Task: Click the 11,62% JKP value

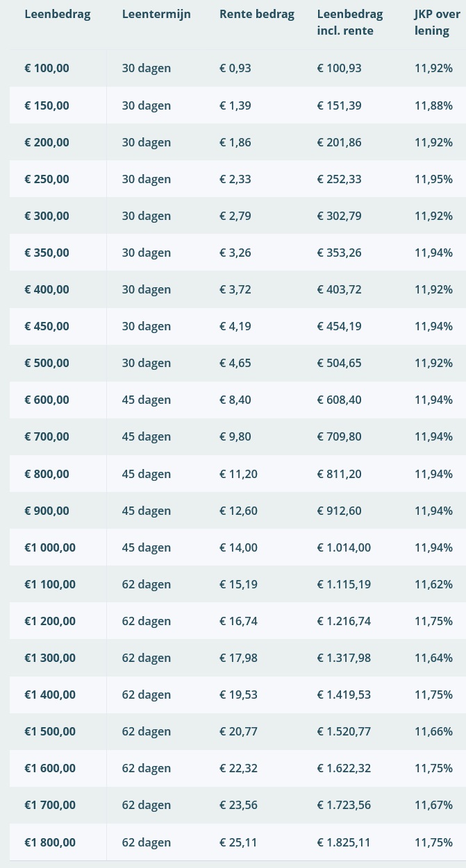Action: 433,584
